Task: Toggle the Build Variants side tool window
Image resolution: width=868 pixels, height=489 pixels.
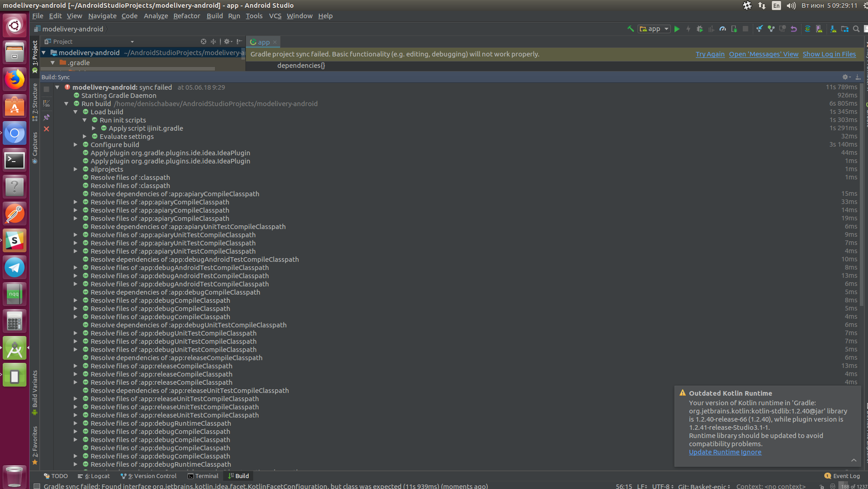Action: tap(35, 392)
